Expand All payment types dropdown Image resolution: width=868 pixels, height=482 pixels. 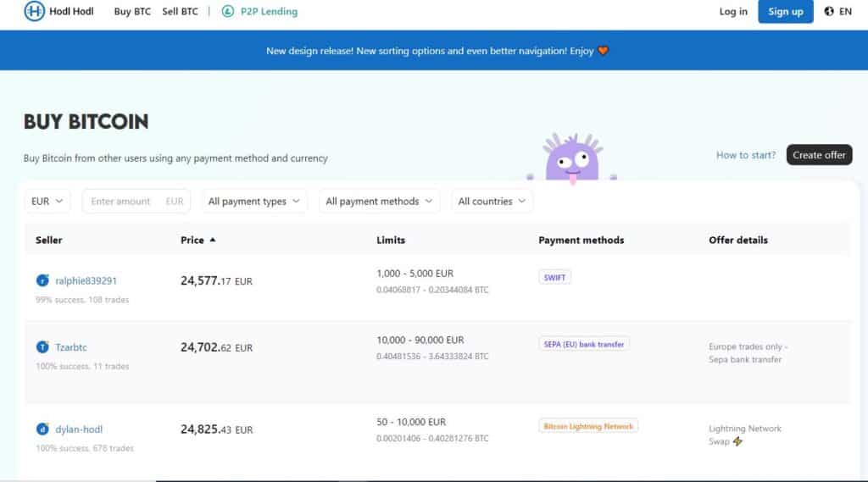pos(254,202)
